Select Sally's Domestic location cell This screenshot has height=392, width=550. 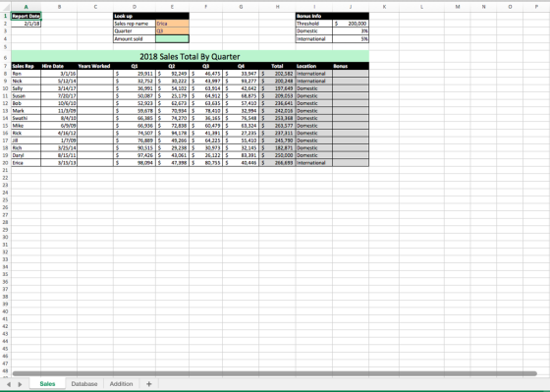tap(314, 88)
